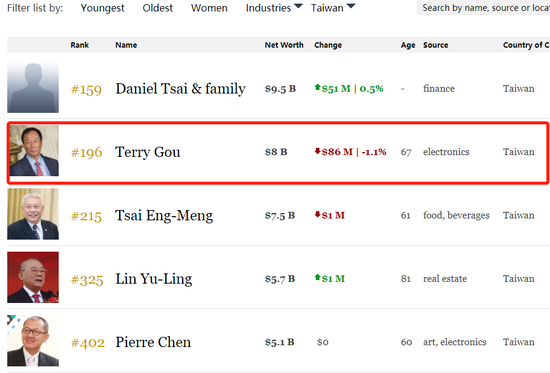Open Terry Gou's profile photo
The image size is (550, 373).
(x=34, y=151)
